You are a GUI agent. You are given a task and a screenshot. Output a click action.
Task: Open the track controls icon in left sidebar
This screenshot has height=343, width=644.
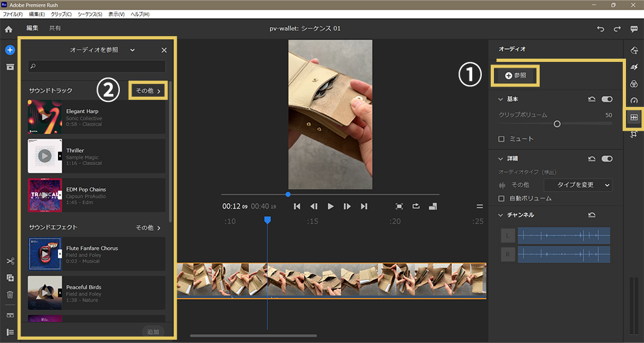tap(10, 315)
